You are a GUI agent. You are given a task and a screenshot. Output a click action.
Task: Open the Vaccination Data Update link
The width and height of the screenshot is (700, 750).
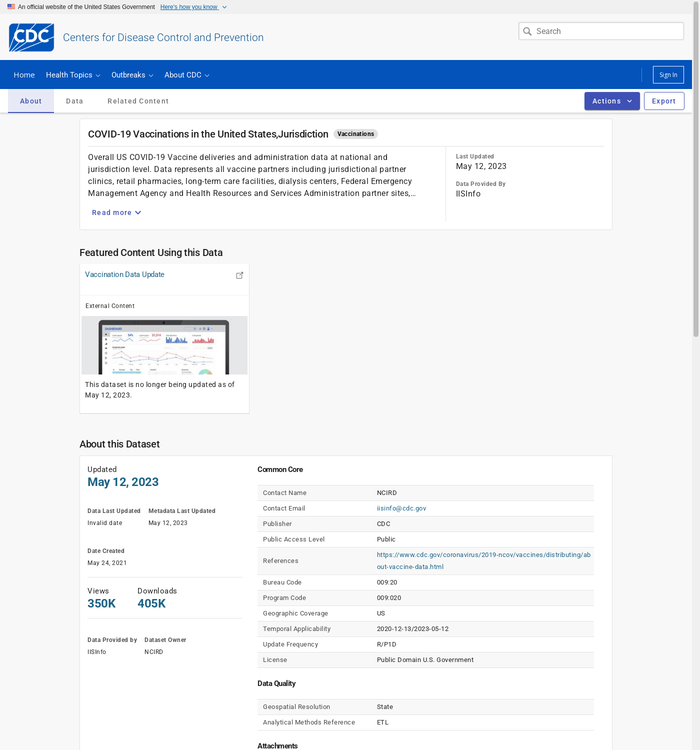click(124, 274)
